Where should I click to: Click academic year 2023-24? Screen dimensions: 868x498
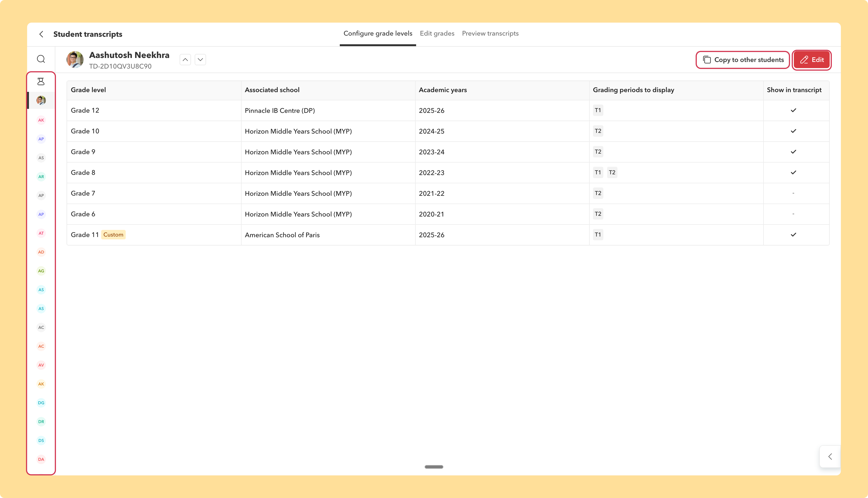[431, 152]
